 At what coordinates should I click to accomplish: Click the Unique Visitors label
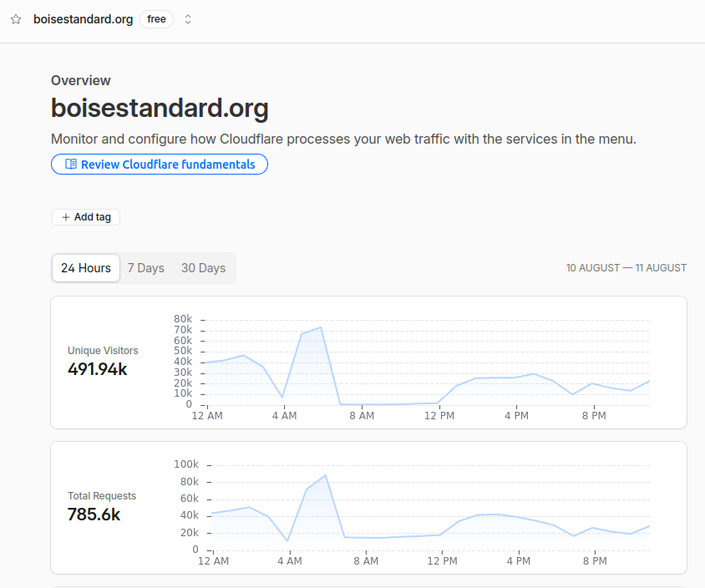point(103,351)
